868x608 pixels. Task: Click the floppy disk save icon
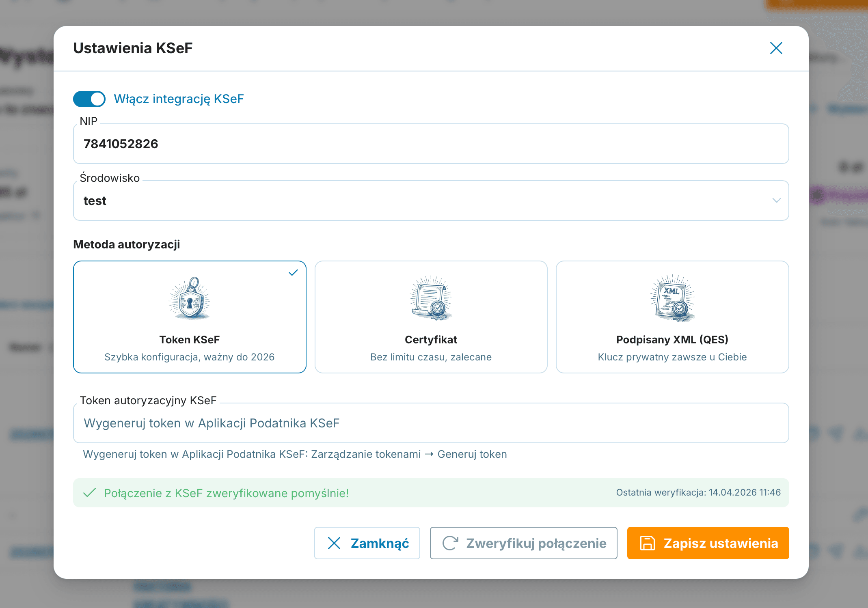(x=647, y=543)
